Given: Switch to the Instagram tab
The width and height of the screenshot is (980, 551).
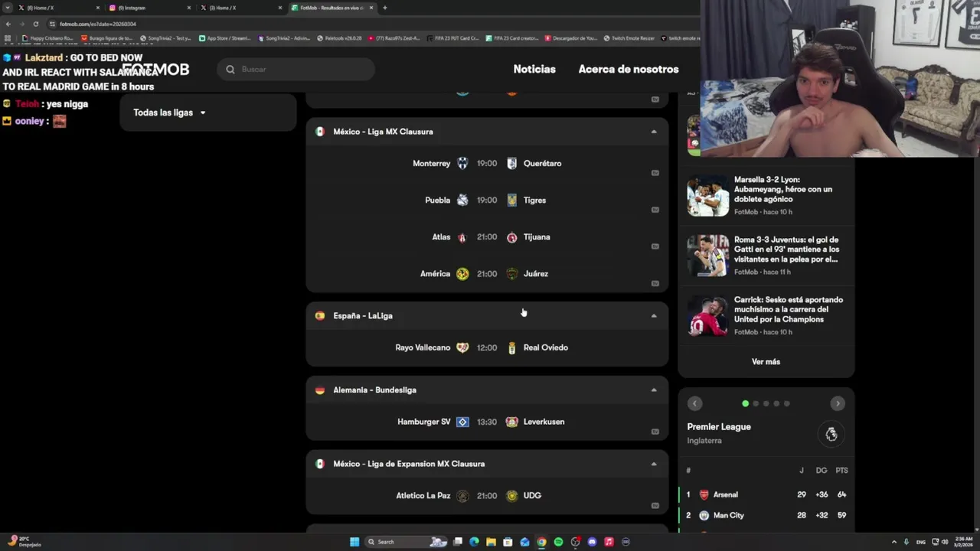Looking at the screenshot, I should [149, 8].
